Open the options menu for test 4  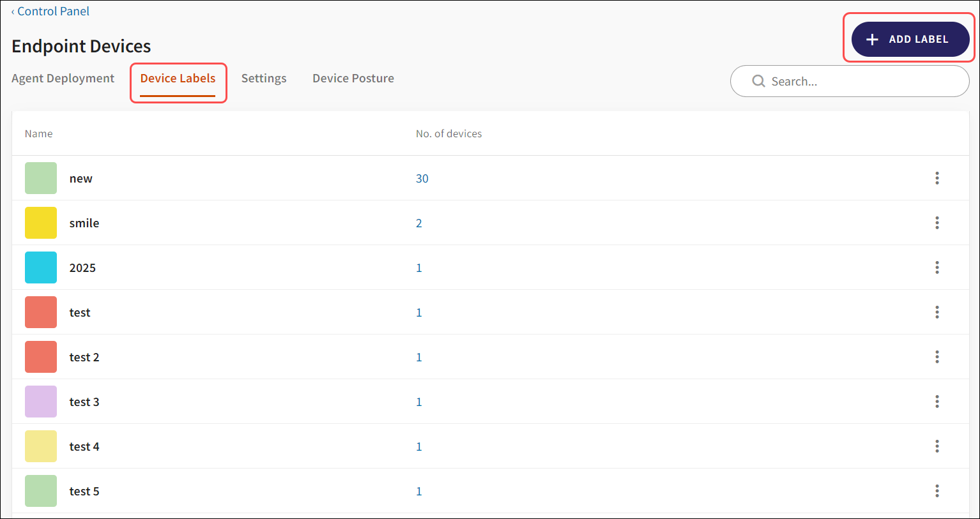[937, 446]
